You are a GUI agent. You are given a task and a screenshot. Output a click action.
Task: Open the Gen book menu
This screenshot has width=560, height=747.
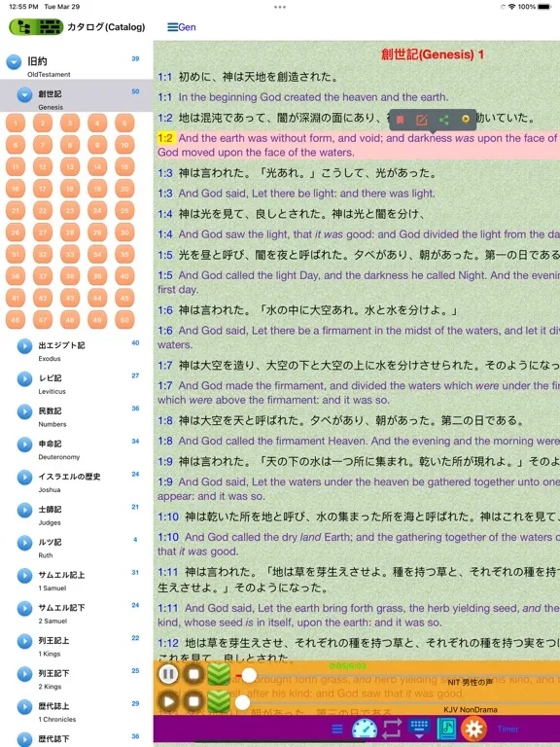click(182, 27)
